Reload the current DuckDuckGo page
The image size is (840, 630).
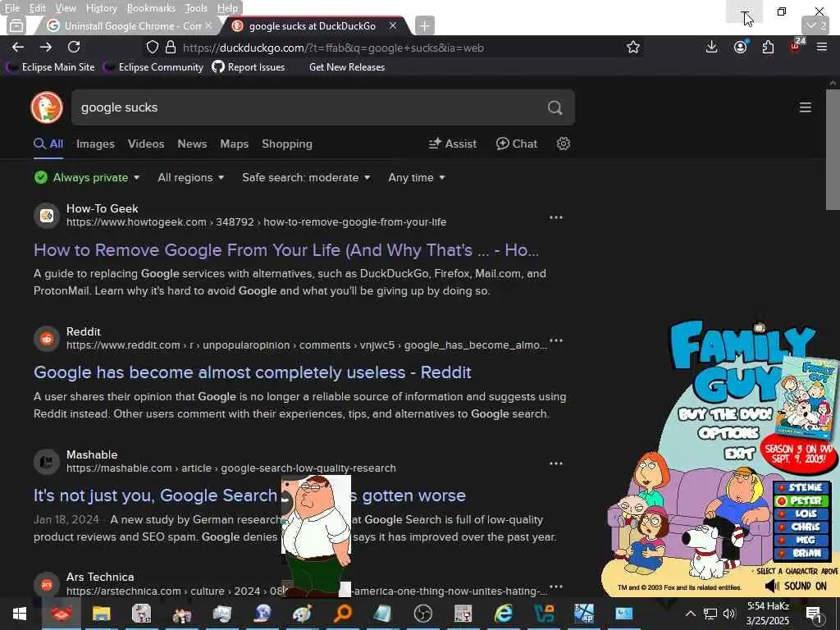(x=74, y=47)
